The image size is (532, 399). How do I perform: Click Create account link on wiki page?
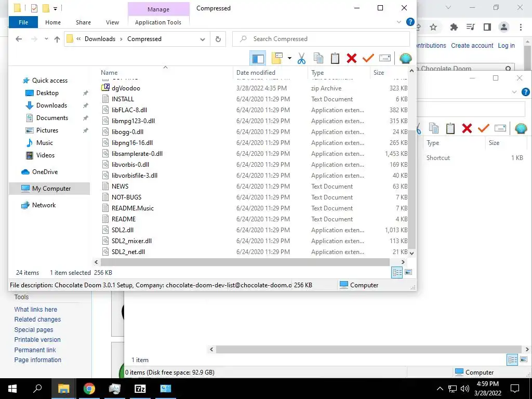(x=472, y=46)
